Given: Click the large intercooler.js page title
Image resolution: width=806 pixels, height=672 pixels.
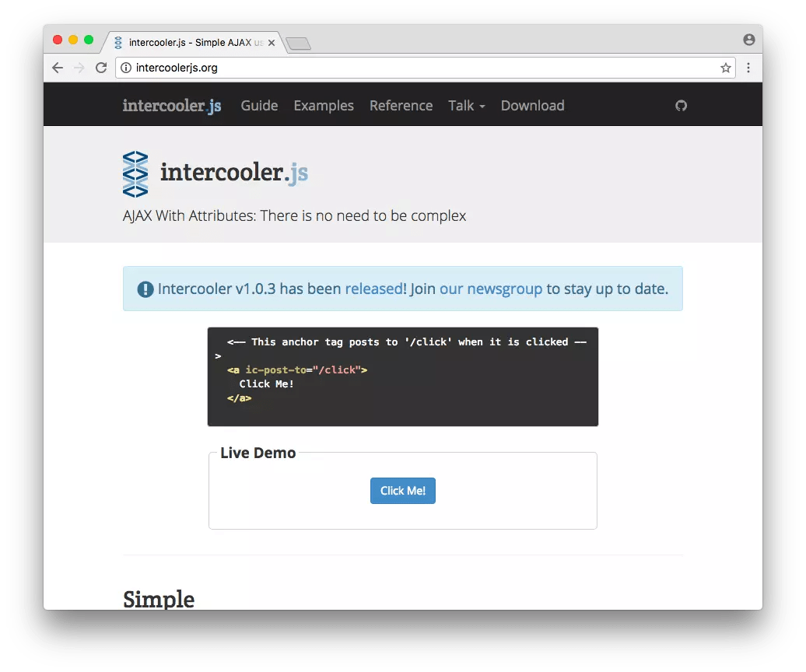Looking at the screenshot, I should [234, 173].
